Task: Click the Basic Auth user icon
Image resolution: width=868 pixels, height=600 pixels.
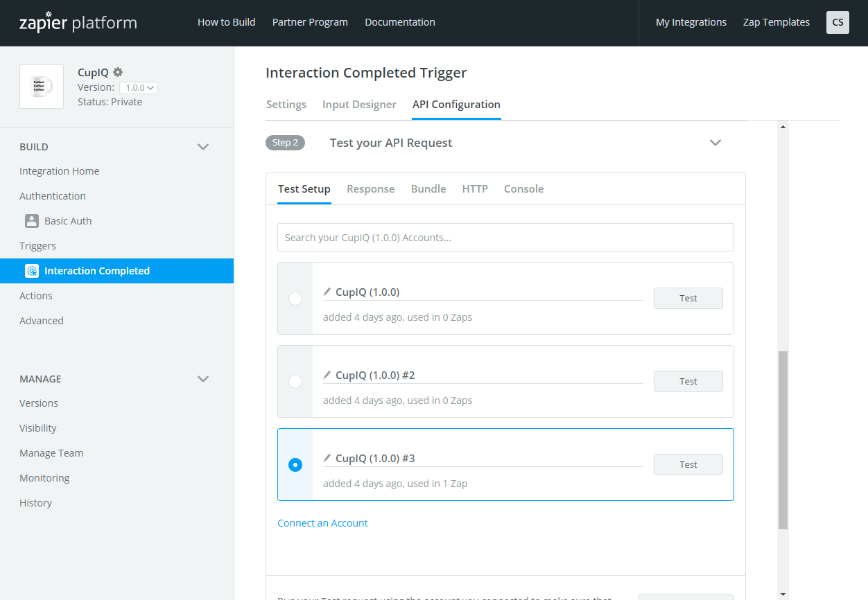Action: (x=32, y=221)
